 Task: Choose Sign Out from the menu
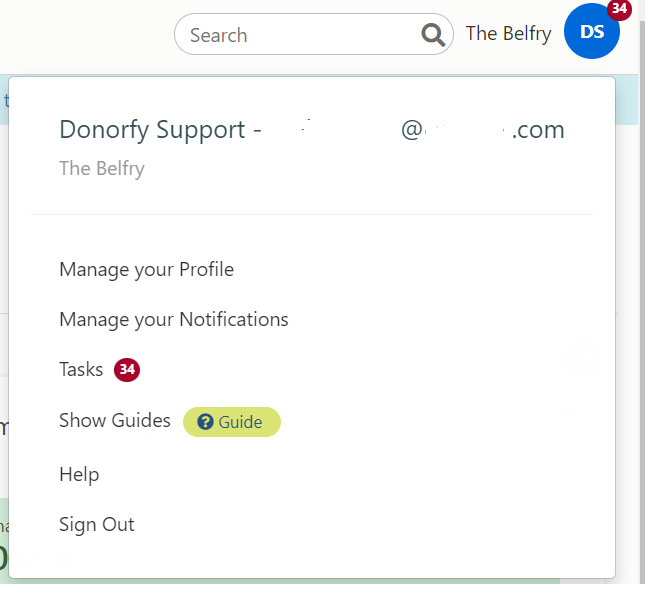tap(97, 525)
